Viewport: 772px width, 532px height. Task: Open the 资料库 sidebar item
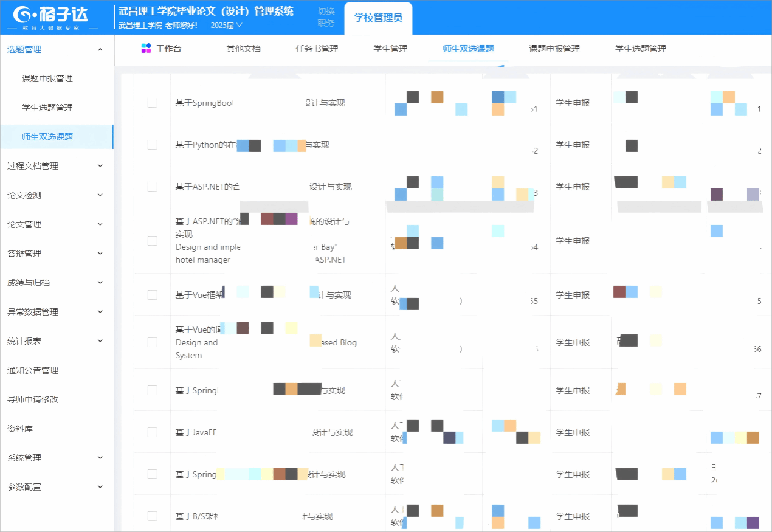click(x=20, y=429)
